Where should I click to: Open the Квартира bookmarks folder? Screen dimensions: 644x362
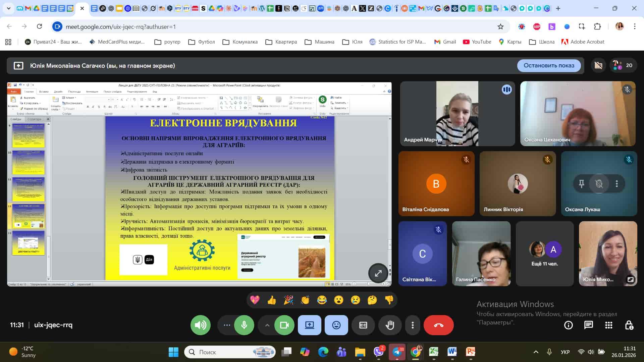point(281,42)
